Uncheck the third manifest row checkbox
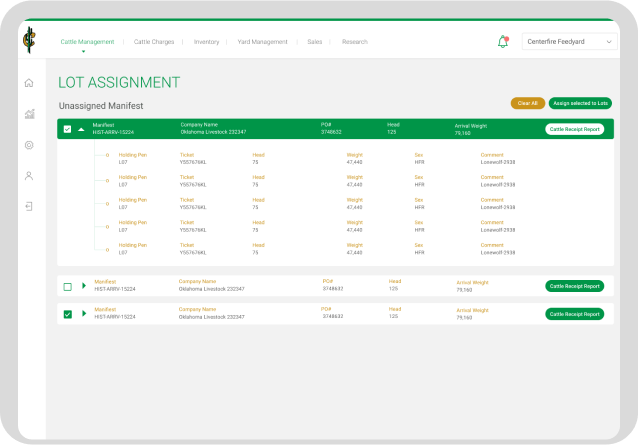The width and height of the screenshot is (639, 445). coord(67,314)
